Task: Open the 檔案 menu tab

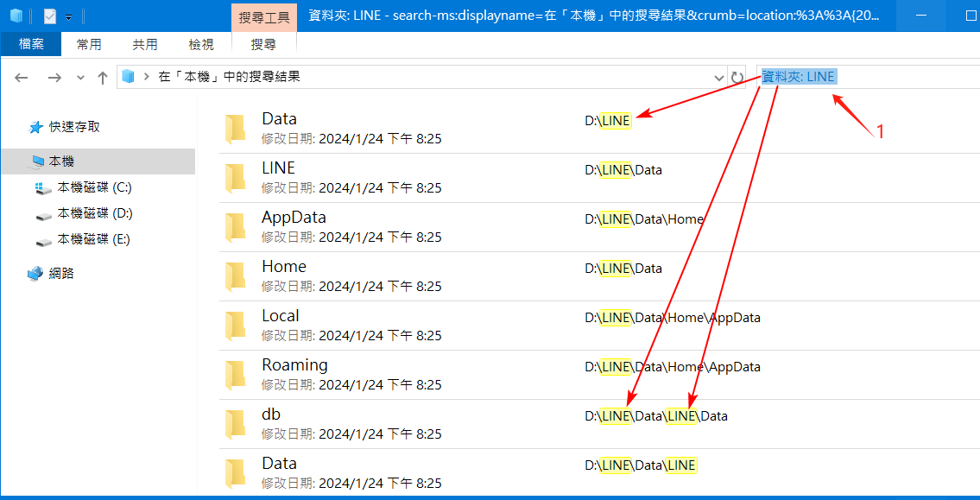Action: pyautogui.click(x=31, y=44)
